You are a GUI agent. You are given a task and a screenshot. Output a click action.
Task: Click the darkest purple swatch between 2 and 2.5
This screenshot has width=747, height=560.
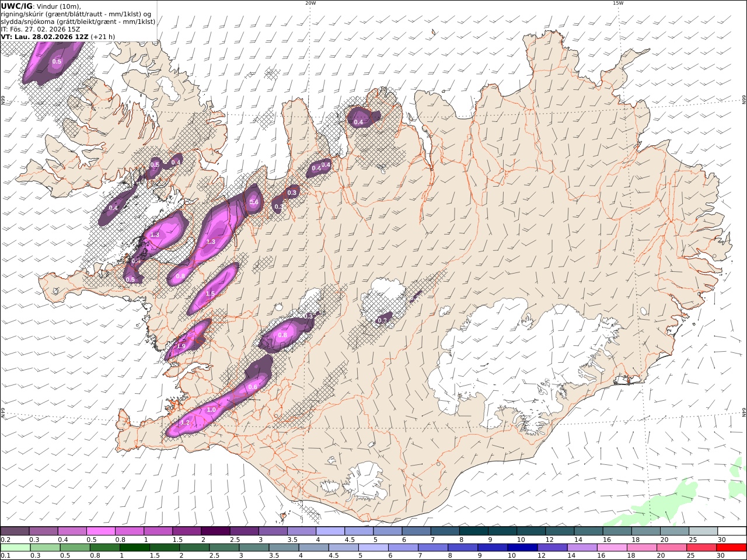coord(215,531)
